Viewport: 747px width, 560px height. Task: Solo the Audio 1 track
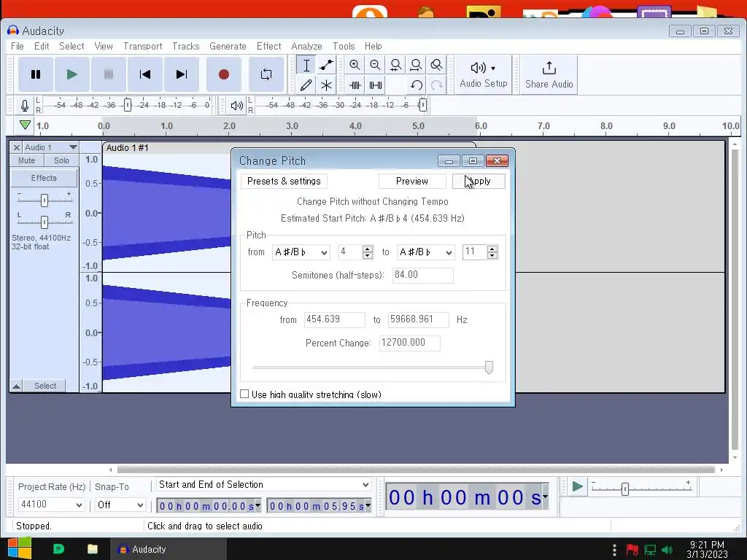[x=61, y=160]
